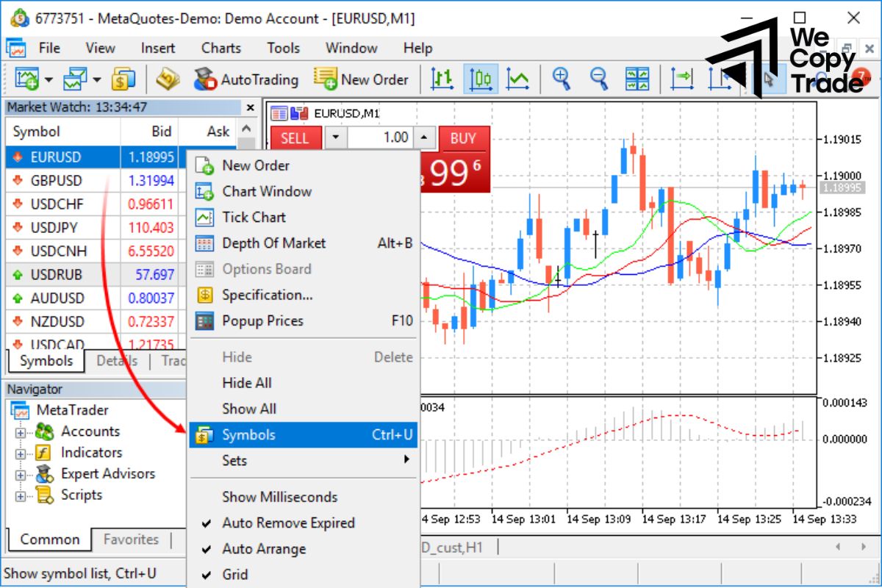The height and width of the screenshot is (588, 882).
Task: Toggle Auto Arrange in context menu
Action: pos(264,549)
